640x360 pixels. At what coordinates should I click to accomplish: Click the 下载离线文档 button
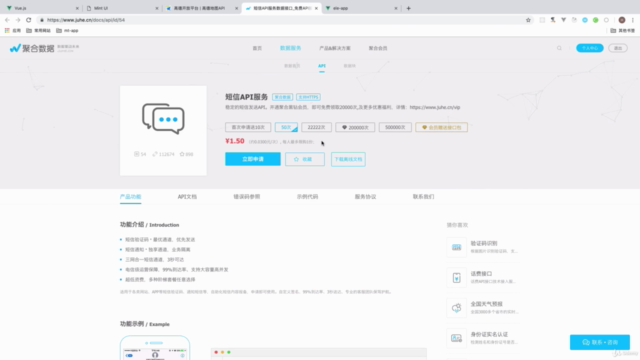click(x=348, y=159)
